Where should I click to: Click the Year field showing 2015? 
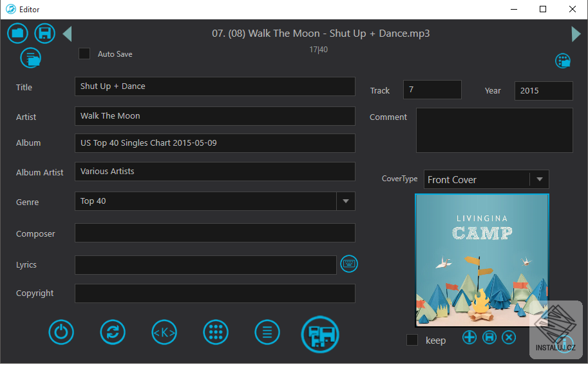[x=544, y=91]
